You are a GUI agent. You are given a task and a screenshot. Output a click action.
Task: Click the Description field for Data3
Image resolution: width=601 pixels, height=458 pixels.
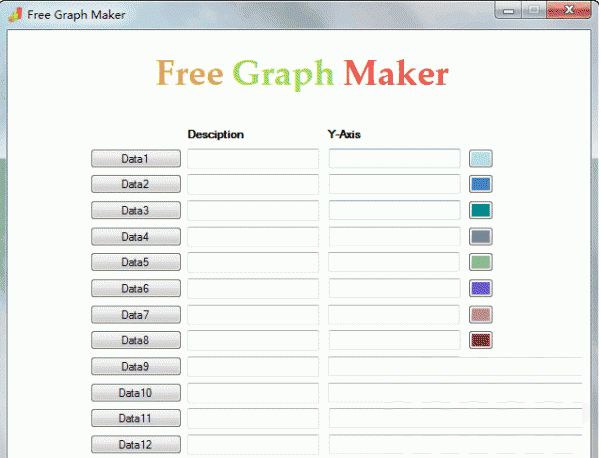[253, 210]
